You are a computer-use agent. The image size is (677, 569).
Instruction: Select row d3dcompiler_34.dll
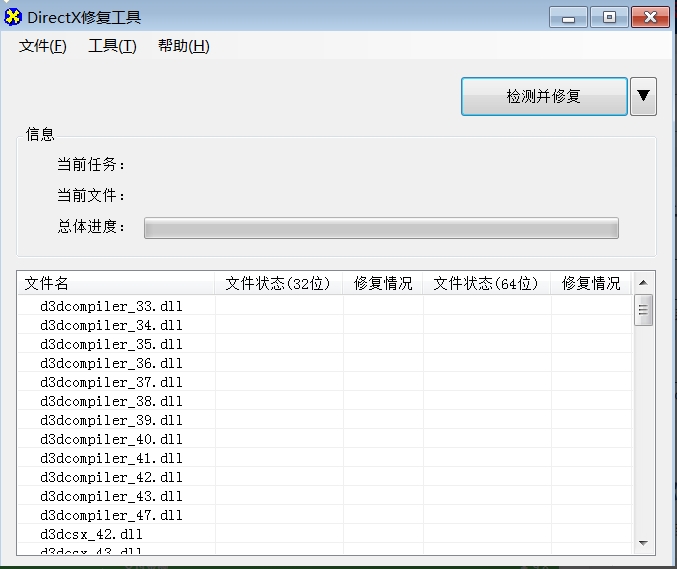(325, 325)
